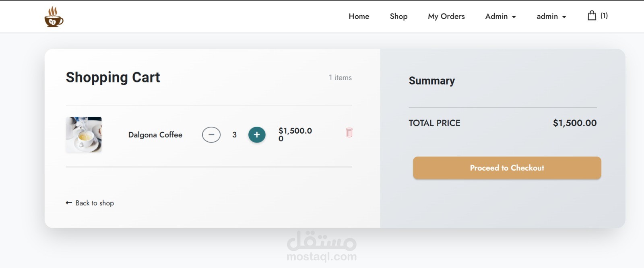Image resolution: width=644 pixels, height=268 pixels.
Task: Go to the Home page
Action: (x=359, y=16)
